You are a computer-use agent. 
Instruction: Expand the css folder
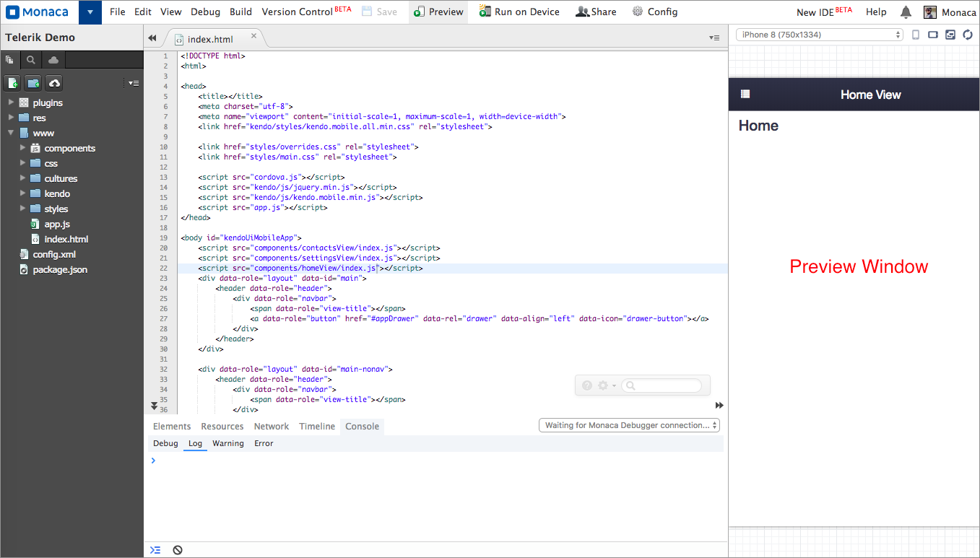[x=23, y=163]
